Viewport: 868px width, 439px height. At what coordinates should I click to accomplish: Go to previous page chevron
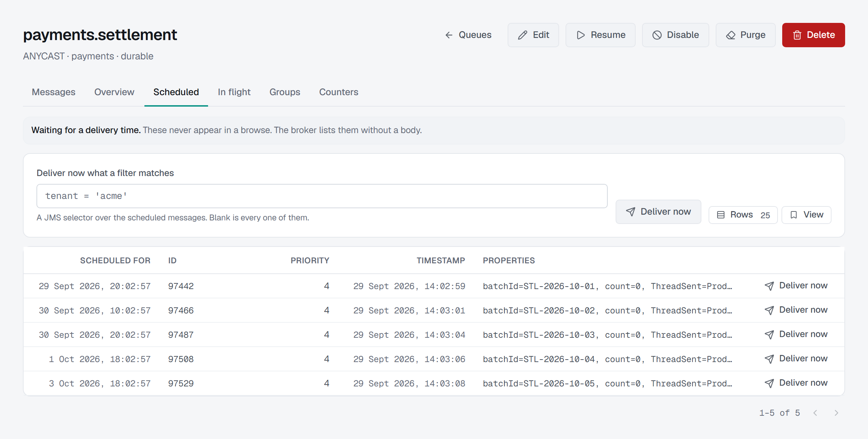pyautogui.click(x=815, y=413)
